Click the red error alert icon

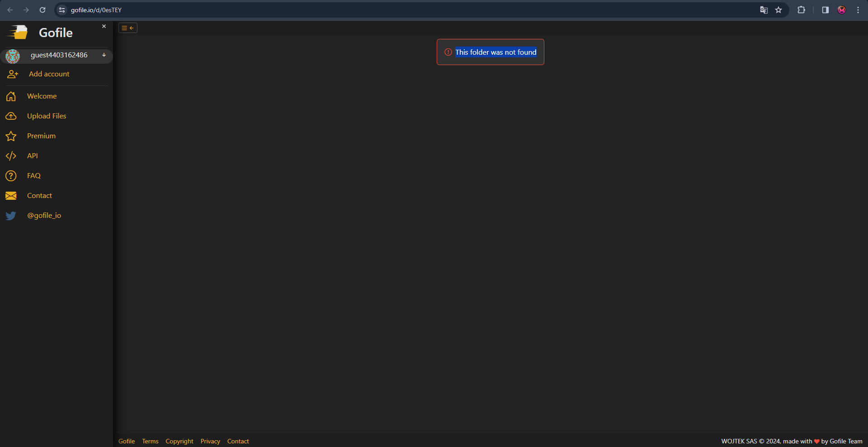point(448,52)
